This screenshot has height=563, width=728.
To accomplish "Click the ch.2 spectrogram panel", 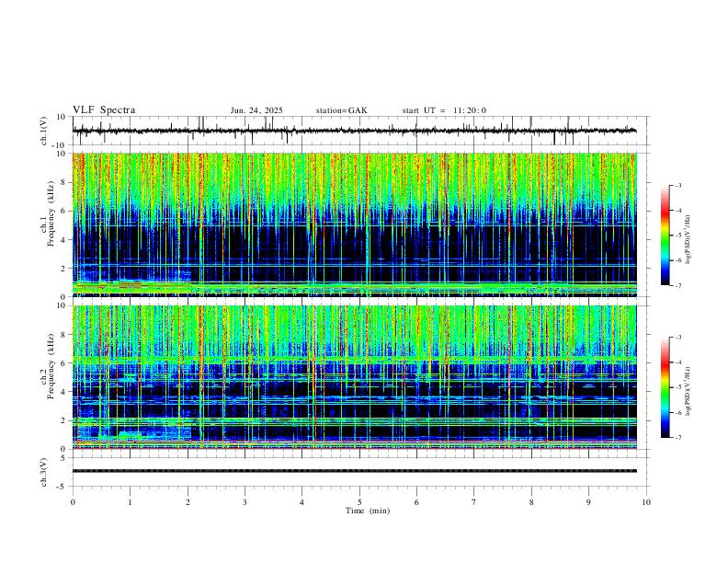I will [355, 377].
